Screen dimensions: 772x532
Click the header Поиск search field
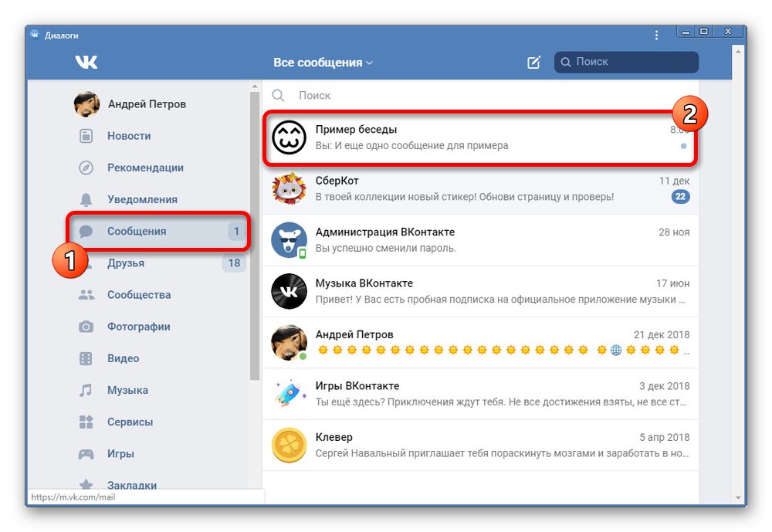tap(626, 62)
